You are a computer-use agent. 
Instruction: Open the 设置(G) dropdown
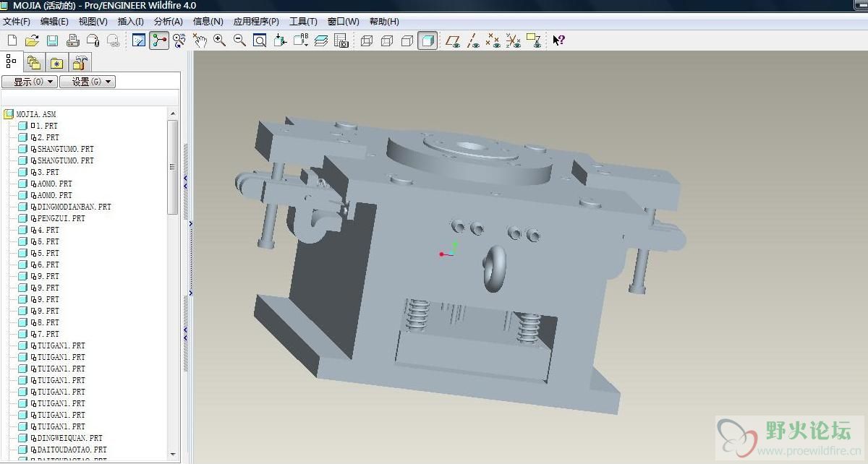tap(88, 82)
